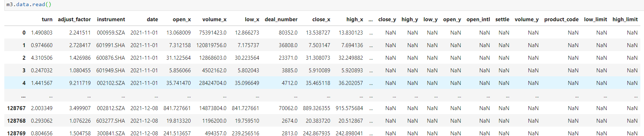Click row index 128767

(x=17, y=108)
